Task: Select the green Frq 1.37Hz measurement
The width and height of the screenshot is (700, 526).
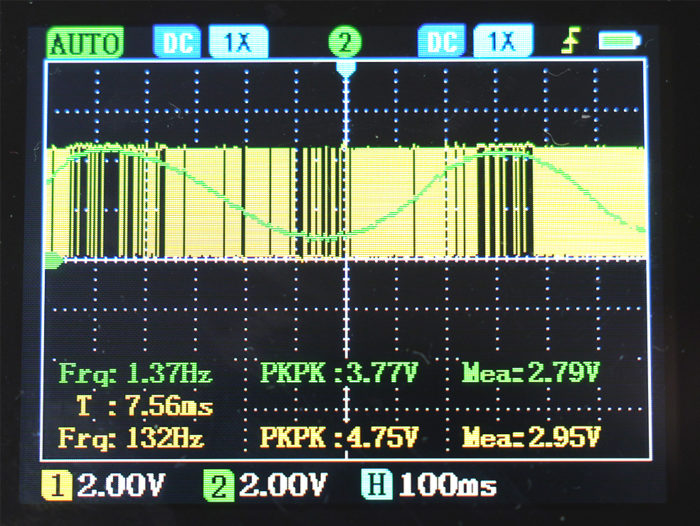Action: click(x=136, y=375)
